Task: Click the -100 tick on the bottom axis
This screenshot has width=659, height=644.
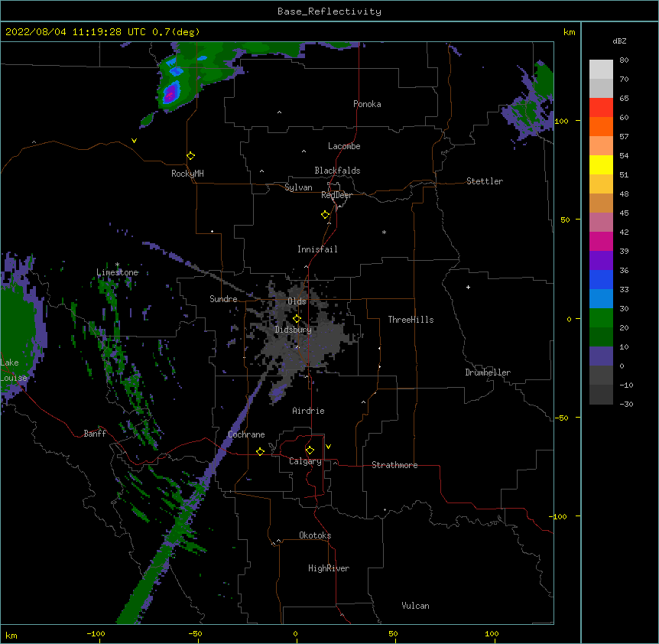Action: point(96,633)
